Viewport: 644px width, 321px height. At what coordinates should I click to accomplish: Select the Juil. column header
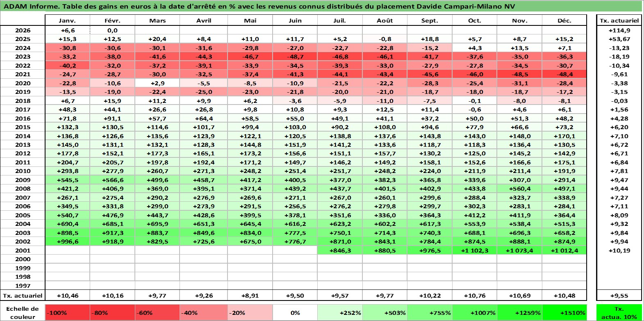coord(340,20)
